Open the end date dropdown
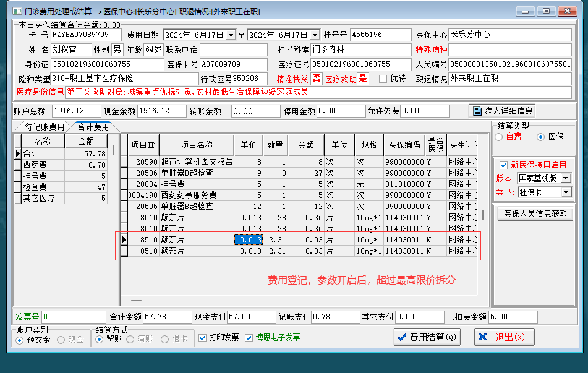Viewport: 588px width, 373px height. [x=315, y=35]
